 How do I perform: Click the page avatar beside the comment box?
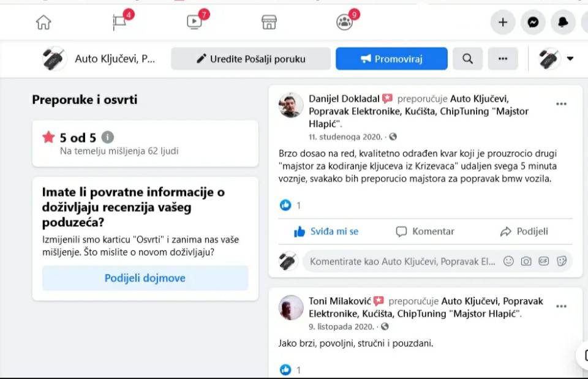coord(288,261)
